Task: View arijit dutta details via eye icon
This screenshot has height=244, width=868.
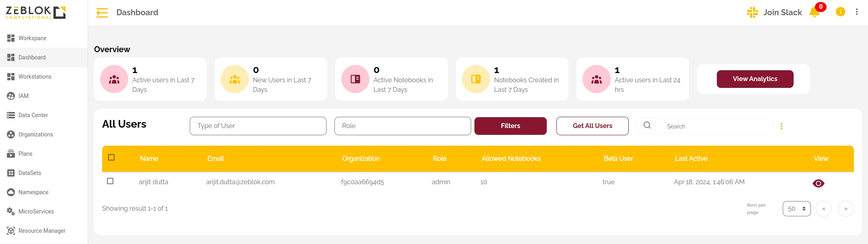Action: (x=818, y=183)
